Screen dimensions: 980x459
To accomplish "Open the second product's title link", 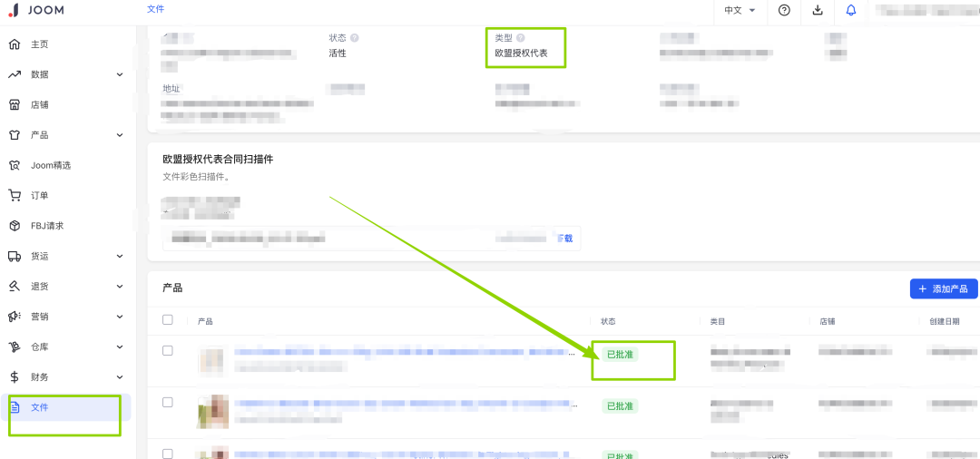I will (405, 405).
